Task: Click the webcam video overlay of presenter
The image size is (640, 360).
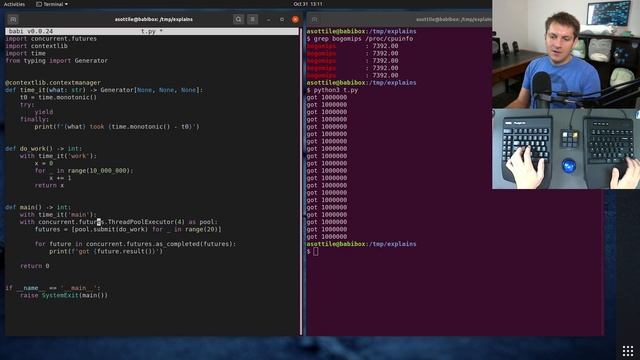Action: [566, 54]
